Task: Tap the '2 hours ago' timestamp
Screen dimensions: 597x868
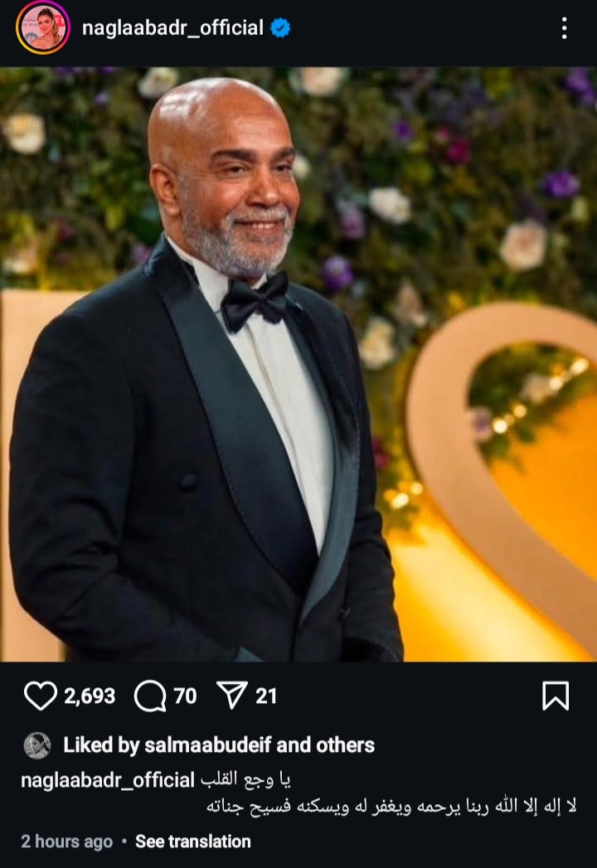Action: (66, 841)
